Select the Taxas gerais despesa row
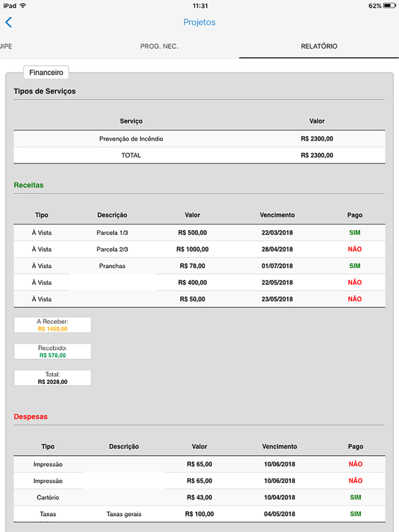The height and width of the screenshot is (532, 399). point(199,514)
